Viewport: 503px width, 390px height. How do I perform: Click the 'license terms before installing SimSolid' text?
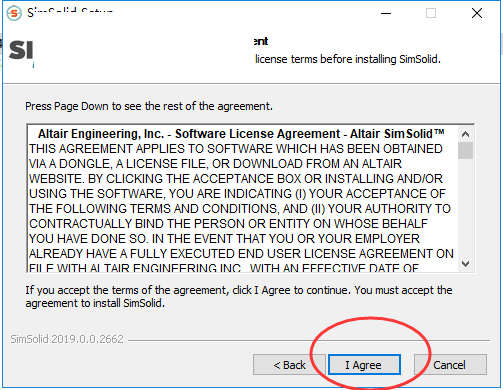pos(348,59)
